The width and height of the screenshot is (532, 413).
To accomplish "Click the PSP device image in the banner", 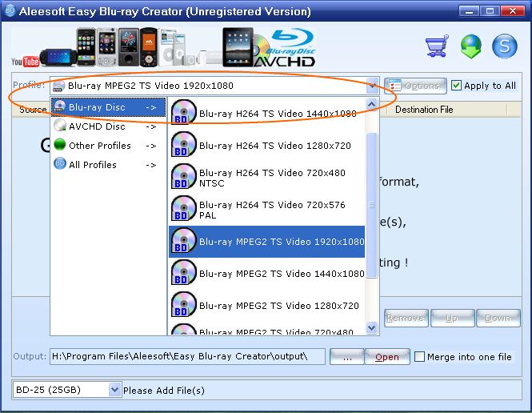I will click(58, 58).
